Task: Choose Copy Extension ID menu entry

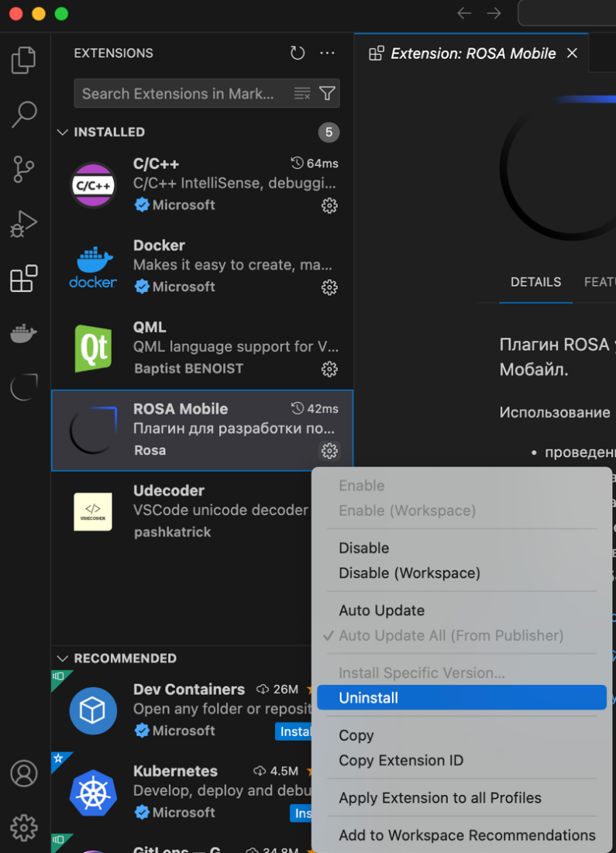Action: pyautogui.click(x=401, y=761)
